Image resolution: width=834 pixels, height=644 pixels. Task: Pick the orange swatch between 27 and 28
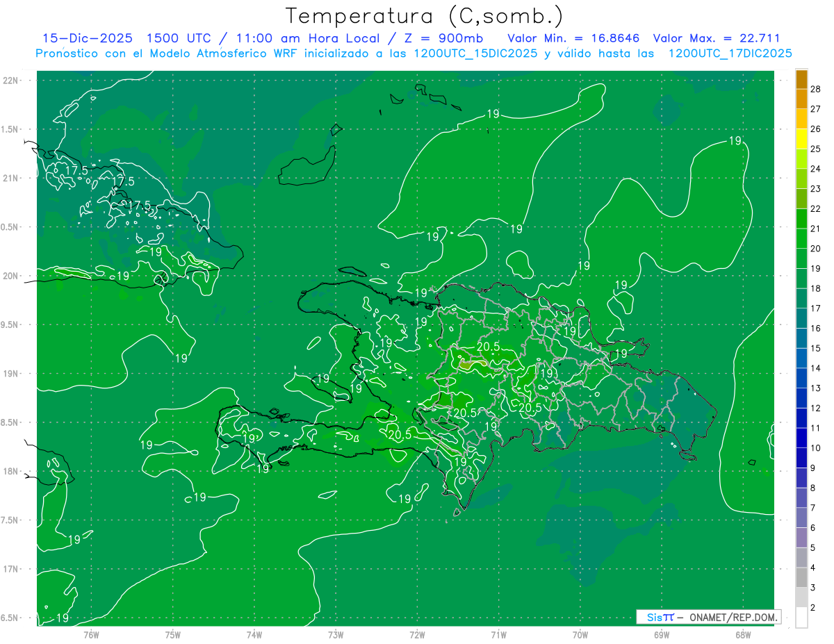[x=801, y=99]
